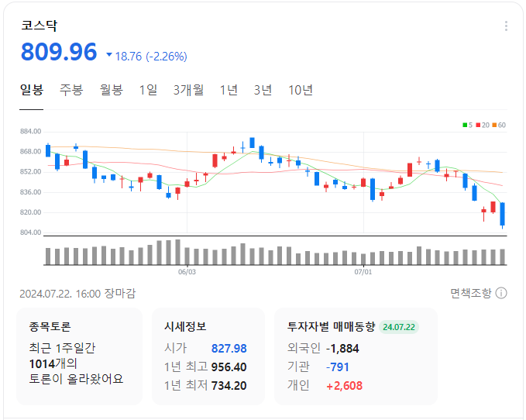Select the 일봉 daily chart tab
Viewport: 526px width, 420px height.
click(x=32, y=90)
